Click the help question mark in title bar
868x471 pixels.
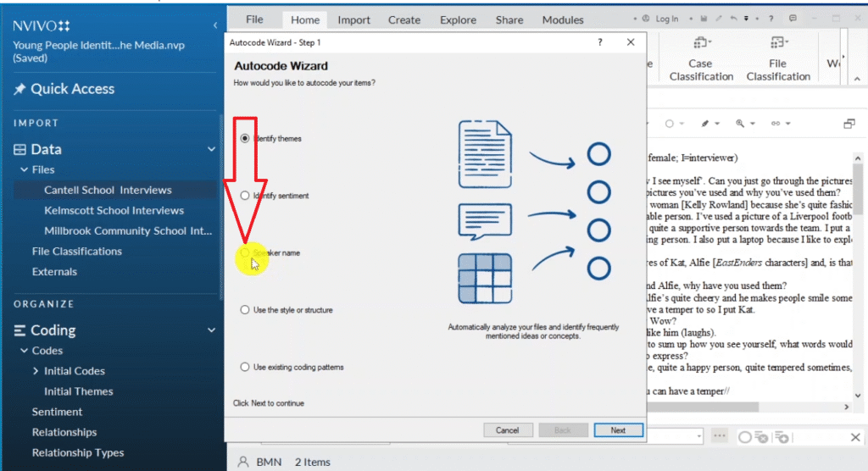600,42
